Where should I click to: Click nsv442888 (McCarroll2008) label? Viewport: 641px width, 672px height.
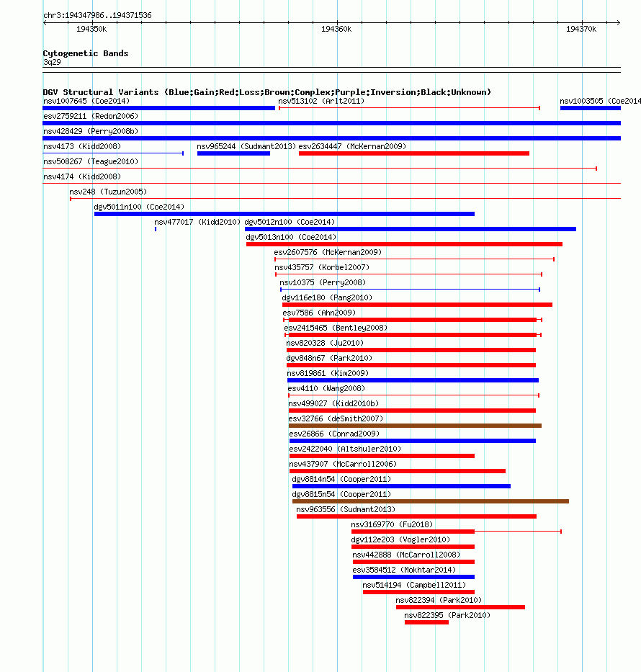click(406, 555)
